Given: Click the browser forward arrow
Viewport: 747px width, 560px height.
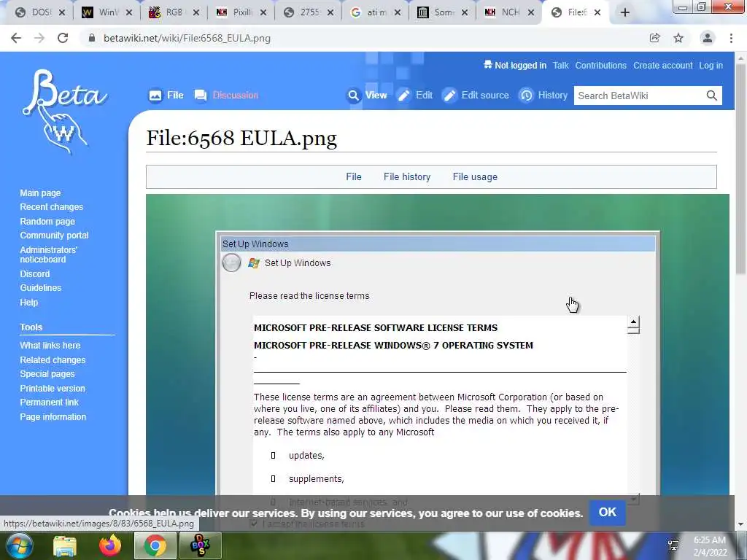Looking at the screenshot, I should point(39,38).
